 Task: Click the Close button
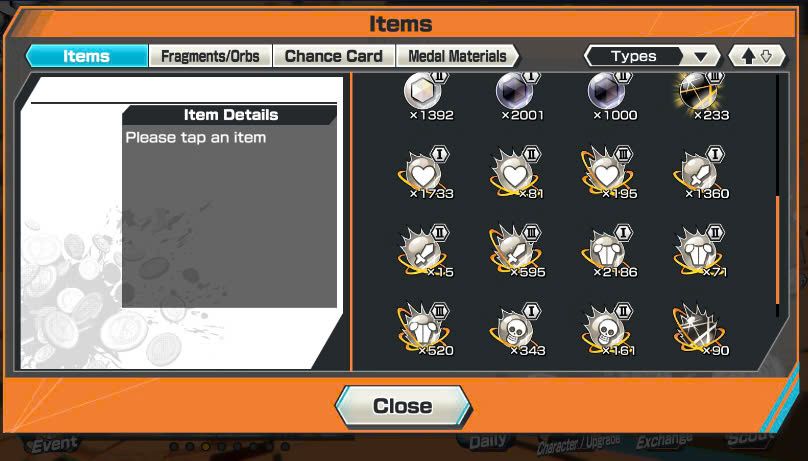coord(403,406)
